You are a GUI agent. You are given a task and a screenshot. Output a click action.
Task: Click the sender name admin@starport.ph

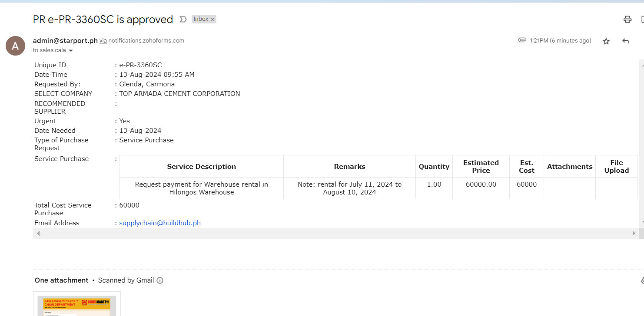[65, 41]
